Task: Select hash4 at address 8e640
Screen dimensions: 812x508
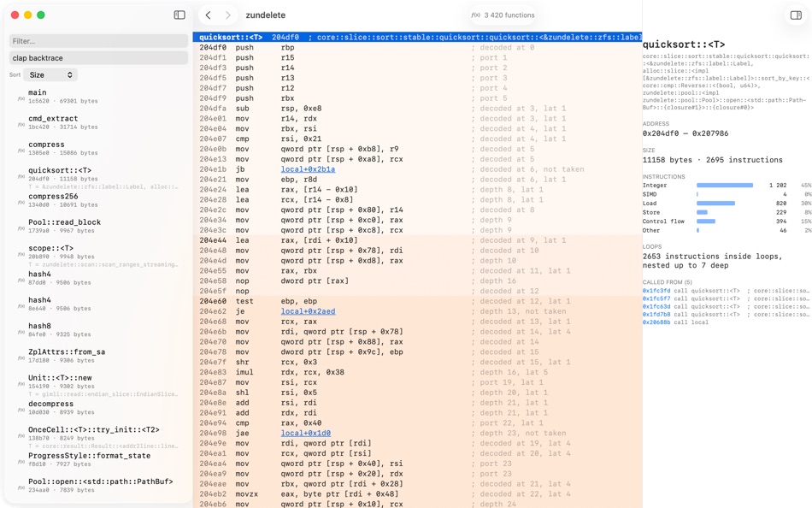Action: coord(98,304)
